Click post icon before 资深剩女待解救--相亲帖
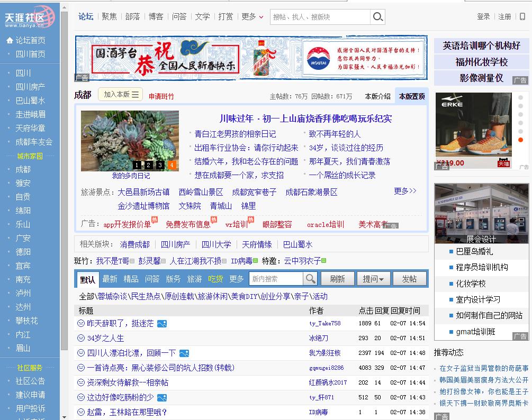The image size is (532, 420). (x=81, y=382)
